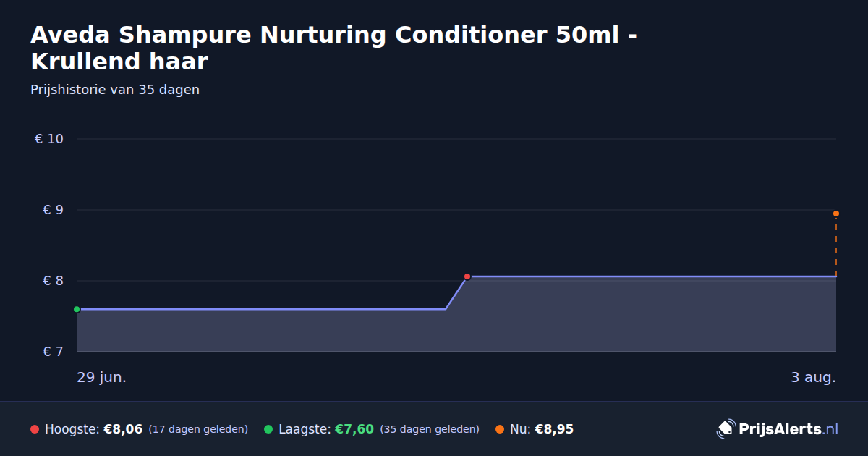Viewport: 868px width, 456px height.
Task: Click the 3 aug. end date label
Action: click(813, 378)
